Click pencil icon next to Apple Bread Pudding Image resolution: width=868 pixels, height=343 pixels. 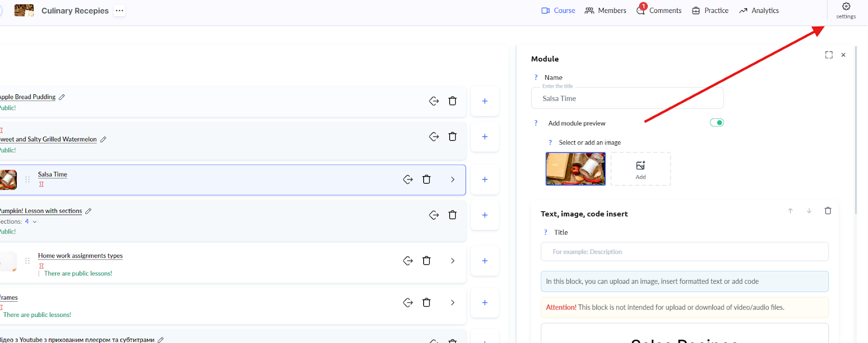62,97
